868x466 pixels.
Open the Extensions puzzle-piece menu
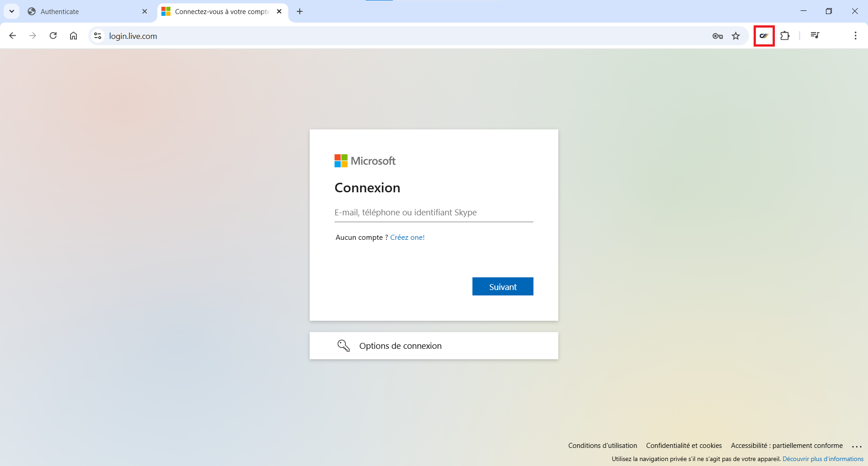click(785, 36)
